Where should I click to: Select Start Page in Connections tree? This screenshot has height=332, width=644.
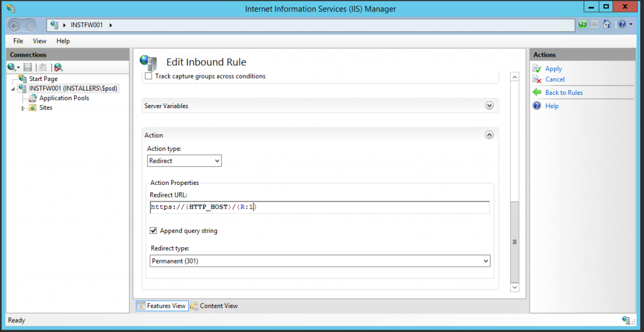click(x=43, y=79)
